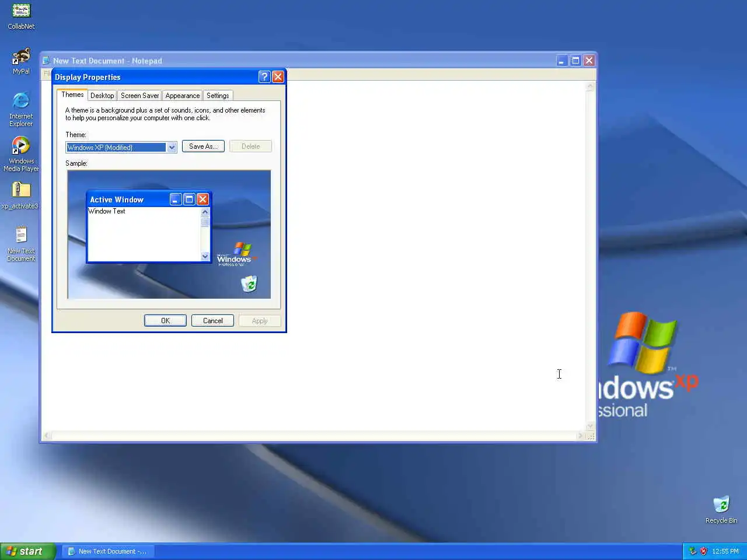Click the New Text Document taskbar button
Viewport: 747px width, 560px height.
click(x=108, y=551)
